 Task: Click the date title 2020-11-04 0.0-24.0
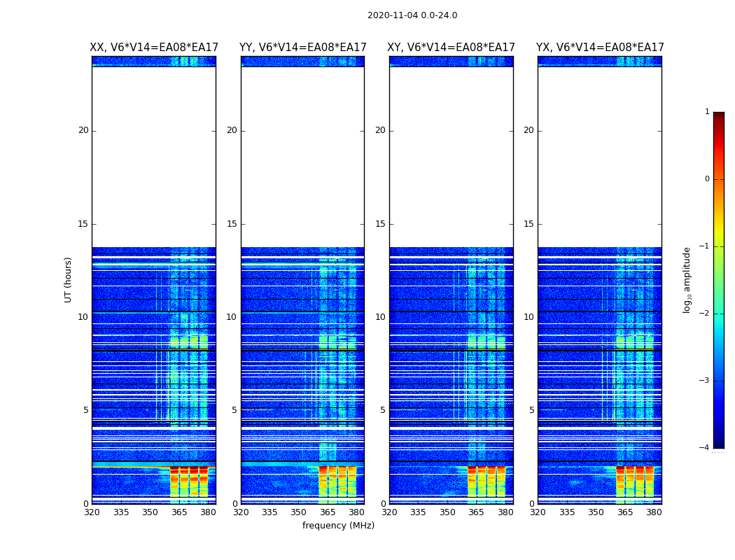click(412, 15)
